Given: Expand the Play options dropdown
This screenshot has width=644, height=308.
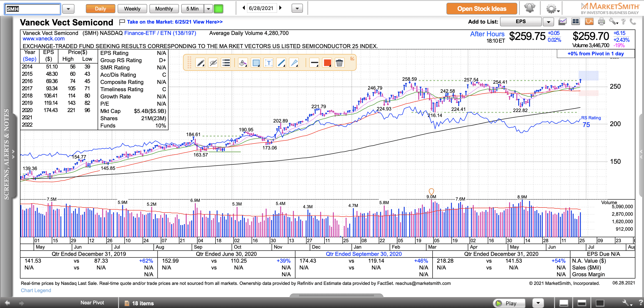Looking at the screenshot, I should [x=538, y=303].
